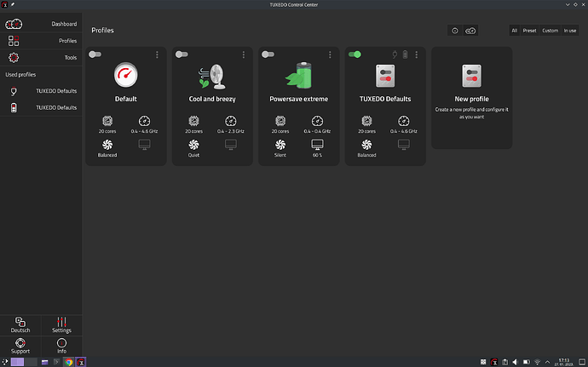Open the Profiles section in the sidebar
This screenshot has width=588, height=367.
coord(41,41)
